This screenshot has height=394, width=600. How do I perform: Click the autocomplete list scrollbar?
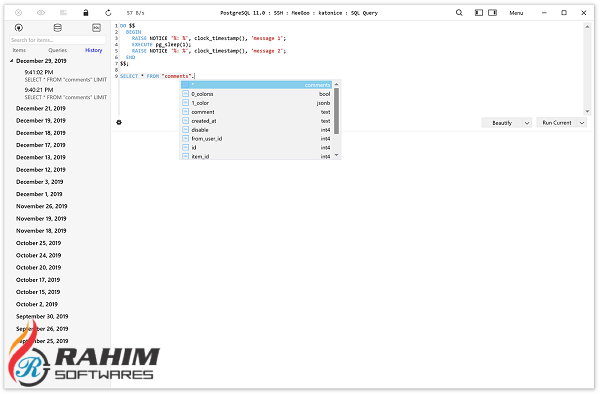point(336,111)
